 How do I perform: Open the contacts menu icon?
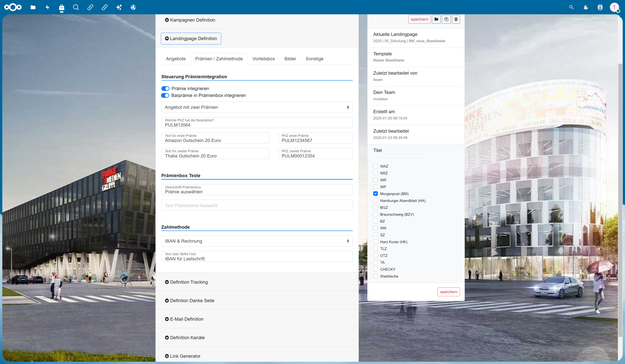tap(600, 7)
